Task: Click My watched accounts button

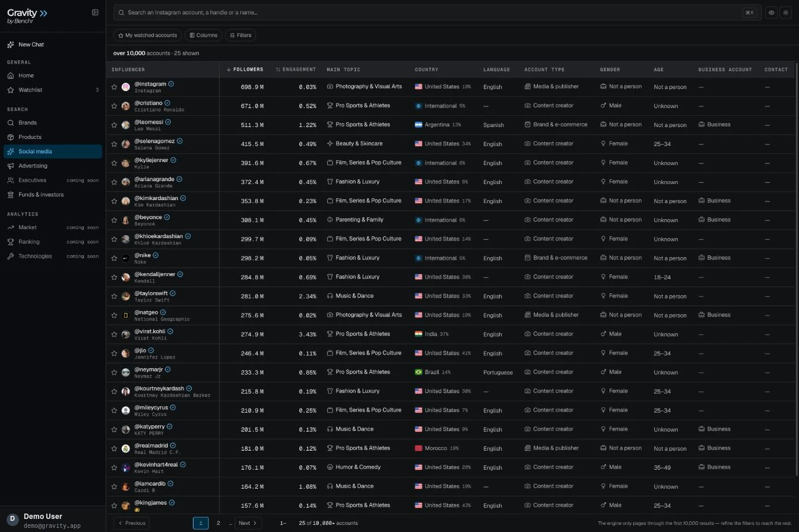Action: [x=148, y=35]
